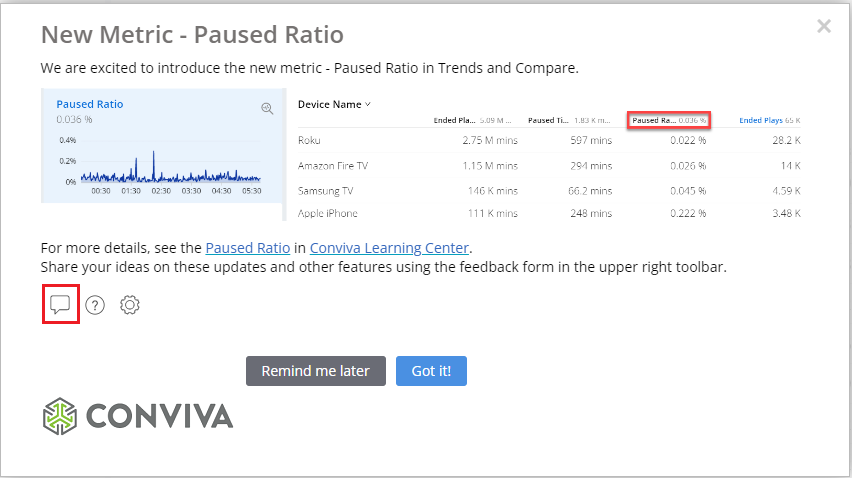Click the Conviva logo
The width and height of the screenshot is (852, 478).
(x=138, y=415)
